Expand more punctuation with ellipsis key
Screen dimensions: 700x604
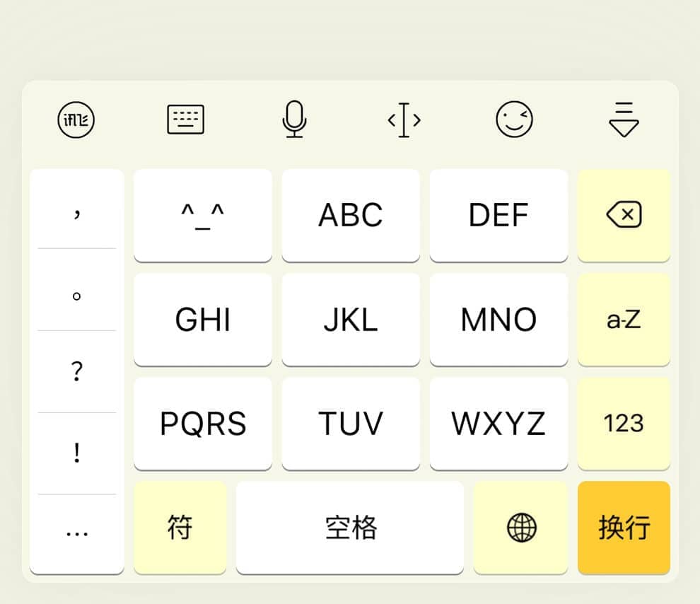[x=77, y=534]
